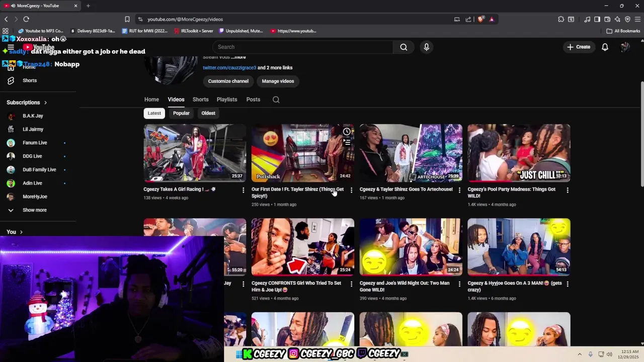The image size is (644, 362).
Task: Open the B.A.K Jay subscription
Action: tap(33, 116)
